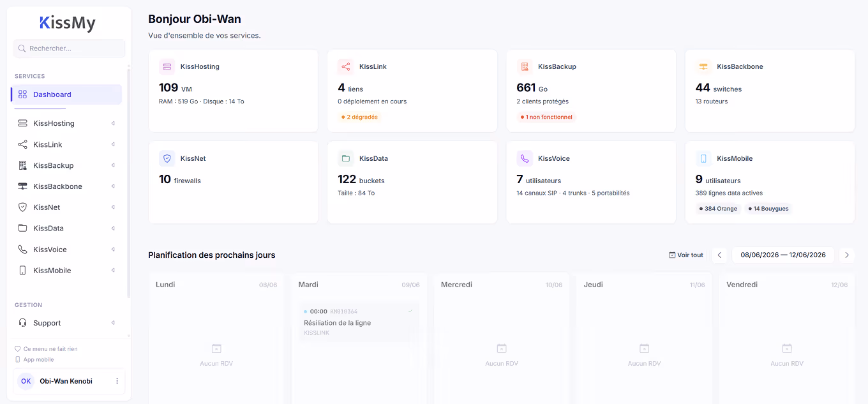Open the user options three-dot menu
Viewport: 868px width, 404px height.
click(117, 381)
